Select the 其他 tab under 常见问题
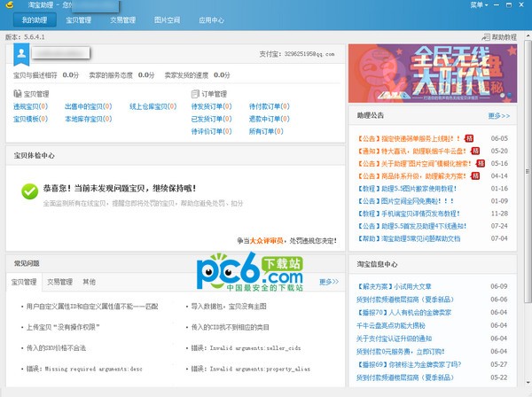532x397 pixels. (90, 282)
